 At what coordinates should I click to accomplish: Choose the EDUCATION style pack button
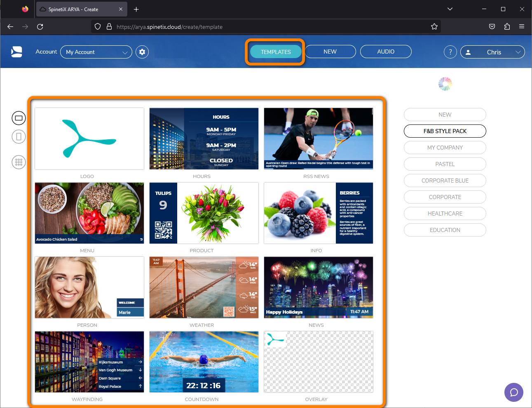click(445, 230)
